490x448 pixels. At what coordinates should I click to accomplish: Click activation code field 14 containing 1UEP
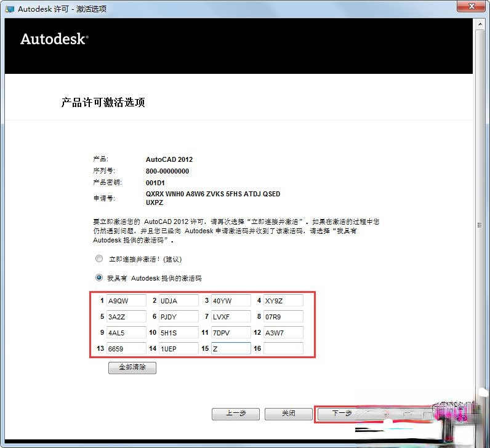179,348
